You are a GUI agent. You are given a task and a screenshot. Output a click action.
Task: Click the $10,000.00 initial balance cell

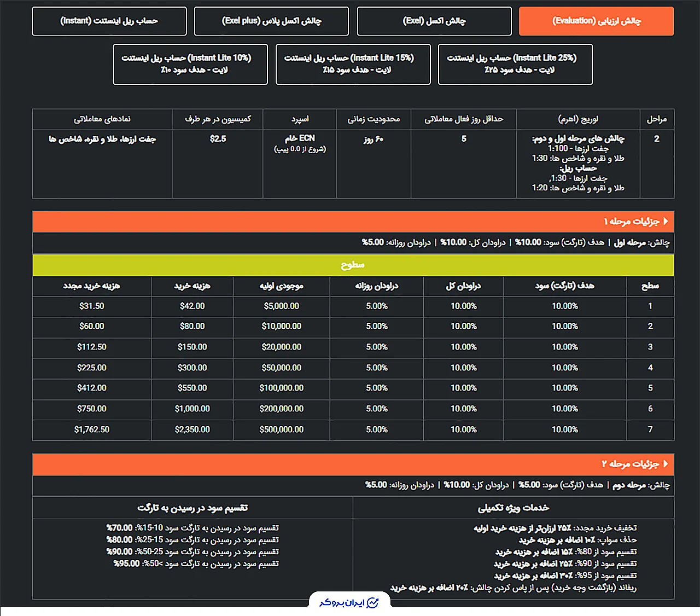(x=282, y=327)
